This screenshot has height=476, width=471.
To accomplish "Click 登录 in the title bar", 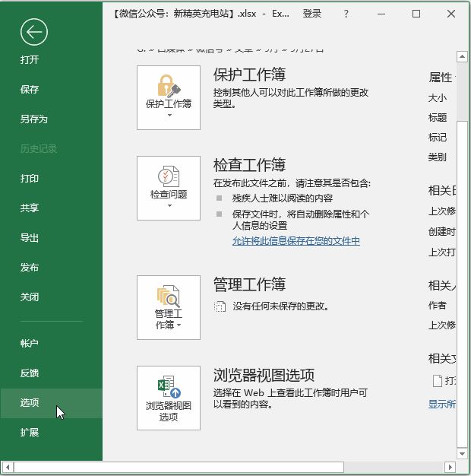I will (312, 14).
